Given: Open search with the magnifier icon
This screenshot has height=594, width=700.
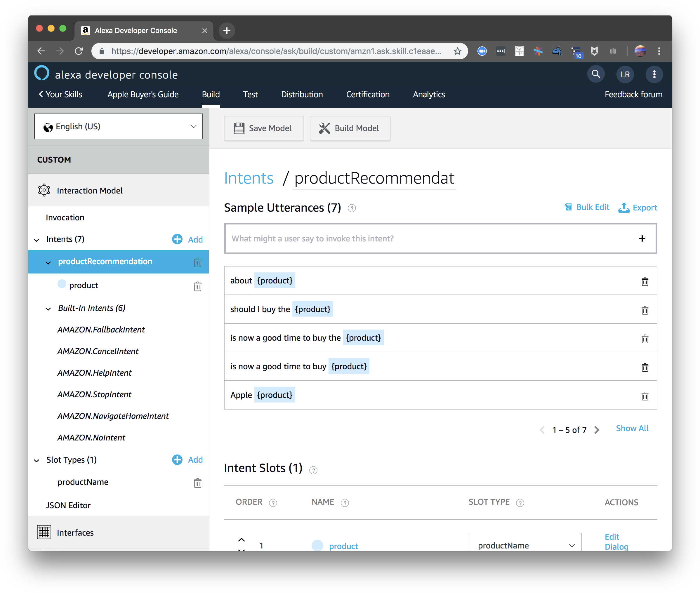Looking at the screenshot, I should click(595, 74).
